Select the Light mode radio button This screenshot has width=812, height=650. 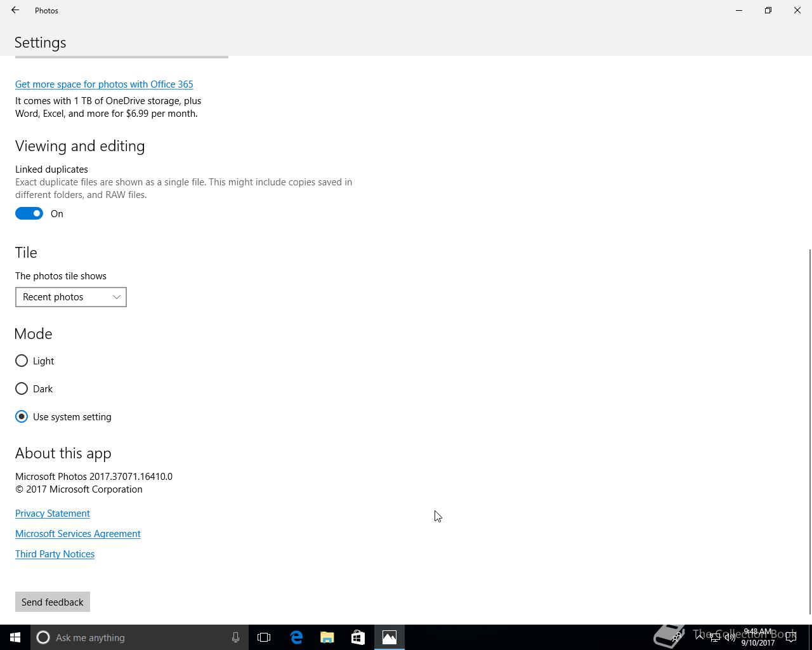click(x=22, y=361)
